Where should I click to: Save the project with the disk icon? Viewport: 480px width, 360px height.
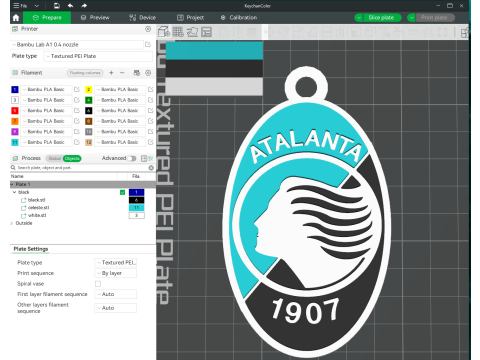coord(57,6)
